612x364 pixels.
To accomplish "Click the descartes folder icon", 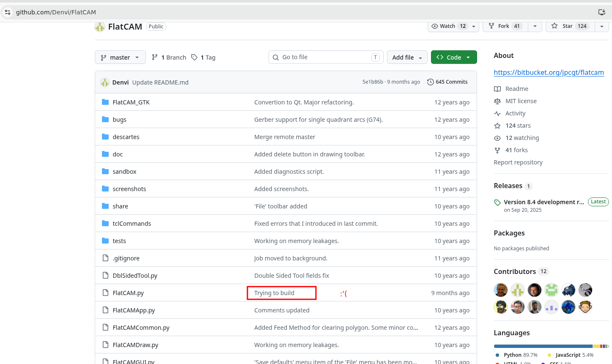I will click(105, 137).
